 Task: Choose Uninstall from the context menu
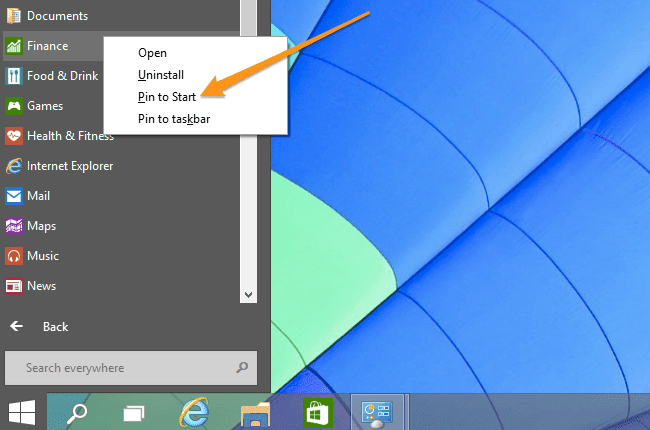click(x=161, y=75)
